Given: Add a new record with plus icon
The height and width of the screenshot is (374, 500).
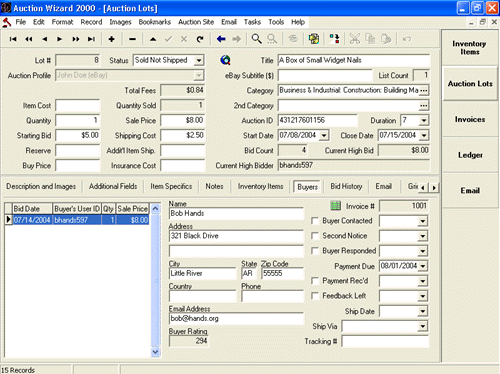Looking at the screenshot, I should (x=112, y=39).
